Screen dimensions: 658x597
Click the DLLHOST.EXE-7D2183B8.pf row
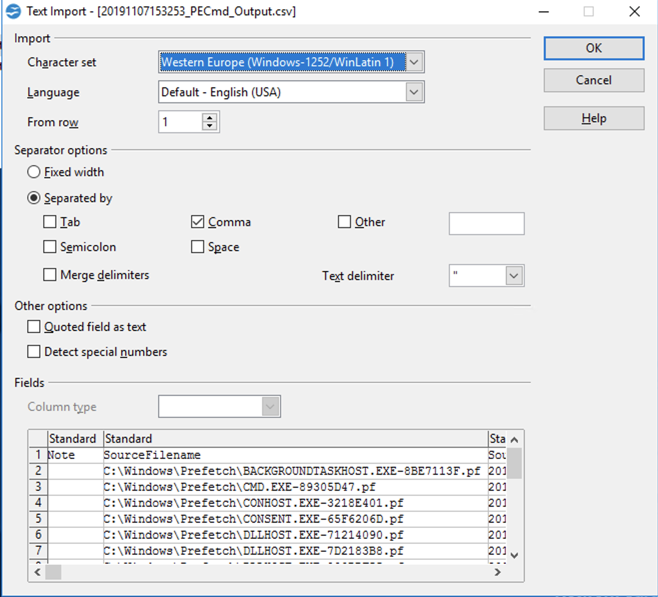click(x=295, y=551)
